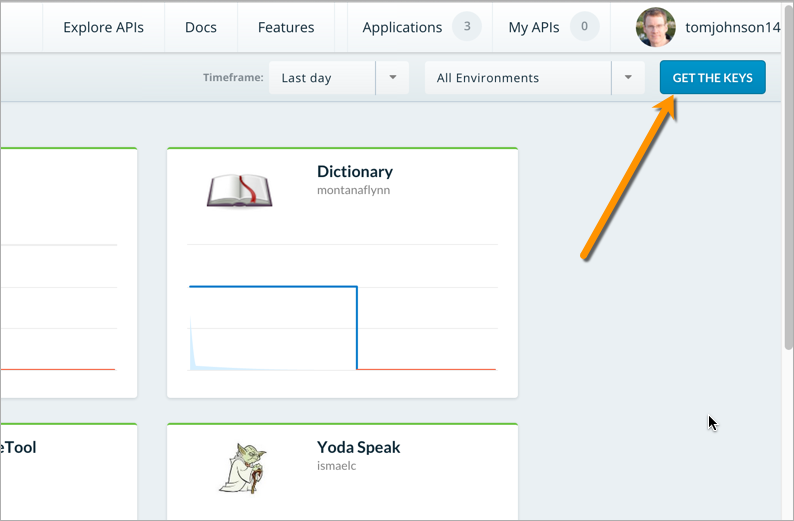
Task: Open the Yoda Speak API title link
Action: click(x=359, y=447)
